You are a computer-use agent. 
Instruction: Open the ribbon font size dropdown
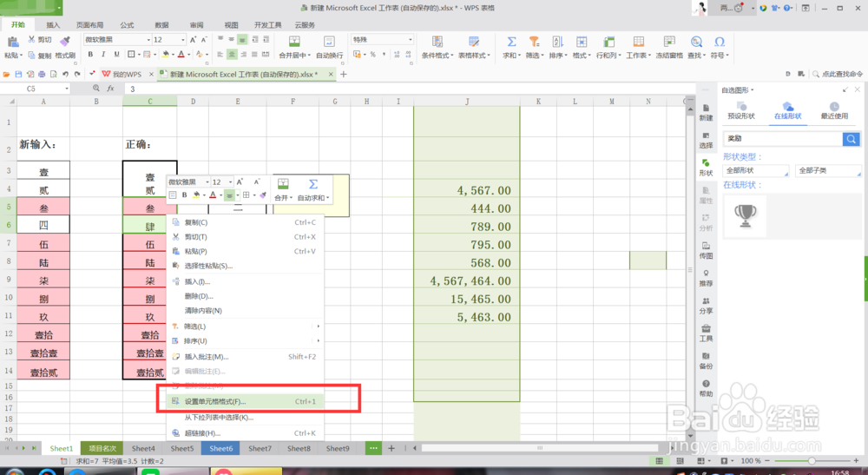[x=183, y=40]
